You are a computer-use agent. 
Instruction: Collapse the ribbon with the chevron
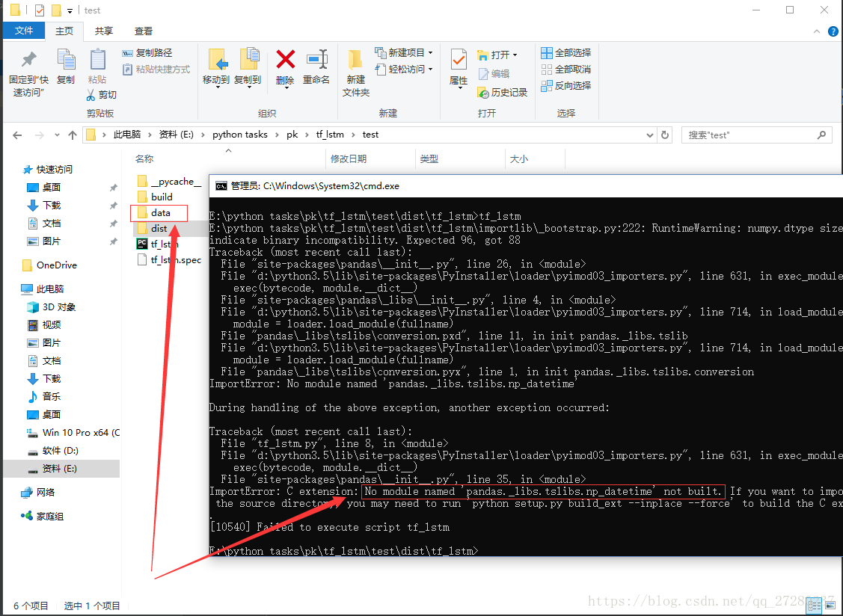(817, 31)
